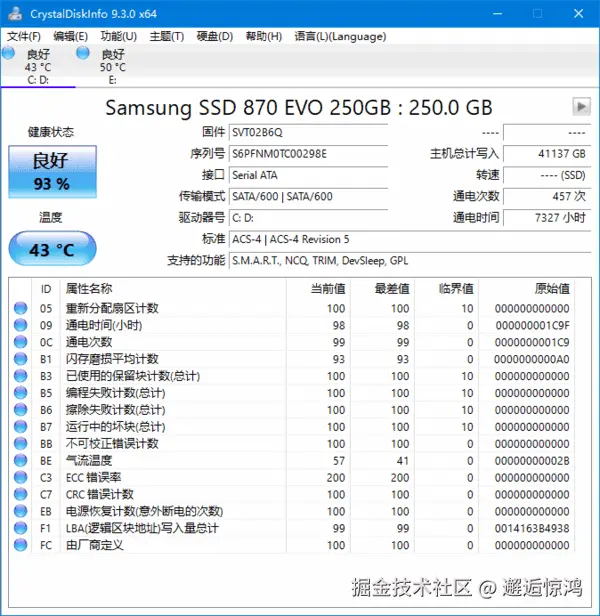Click the rotation rate ---- (SSD) field
The image size is (600, 616).
547,175
